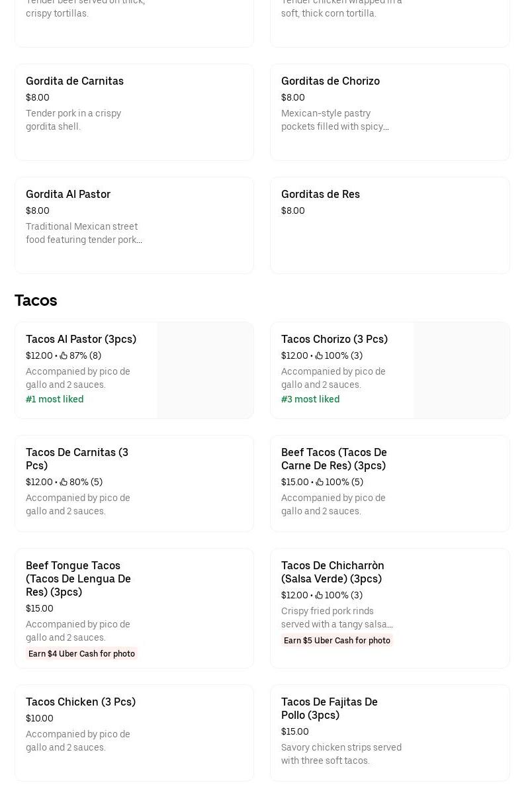532x785 pixels.
Task: Click the thumbs-up icon beside Tacos Chorizo rating
Action: pyautogui.click(x=319, y=355)
